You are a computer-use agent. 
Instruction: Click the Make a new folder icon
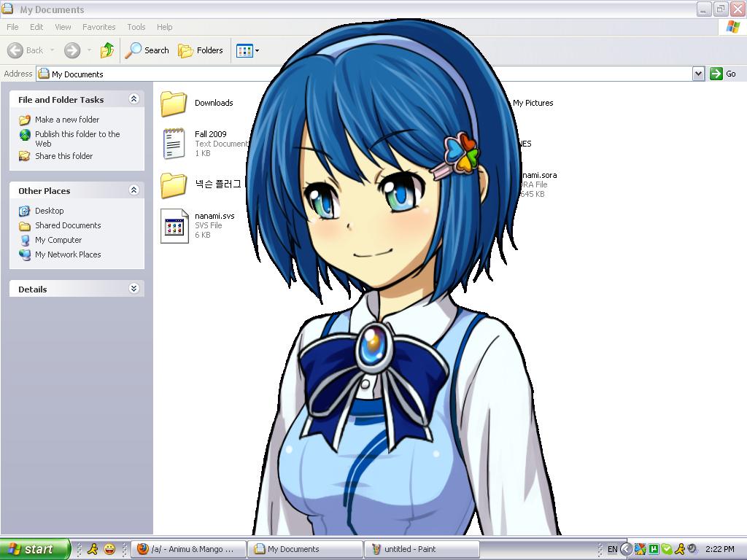pyautogui.click(x=24, y=120)
